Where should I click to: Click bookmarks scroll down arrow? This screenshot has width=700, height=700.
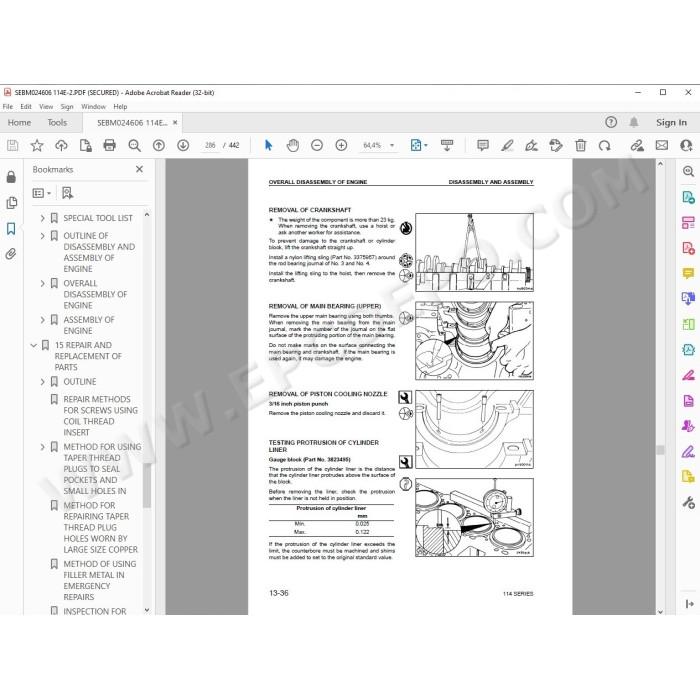[x=147, y=610]
